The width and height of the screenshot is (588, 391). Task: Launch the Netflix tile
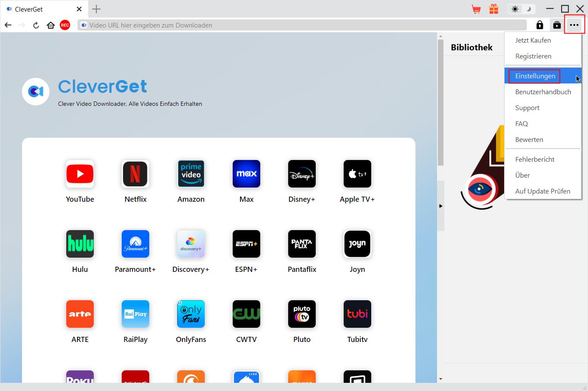(x=135, y=174)
